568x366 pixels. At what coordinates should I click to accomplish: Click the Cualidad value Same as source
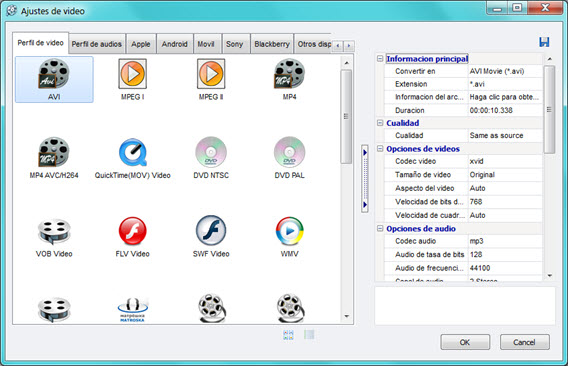click(505, 136)
